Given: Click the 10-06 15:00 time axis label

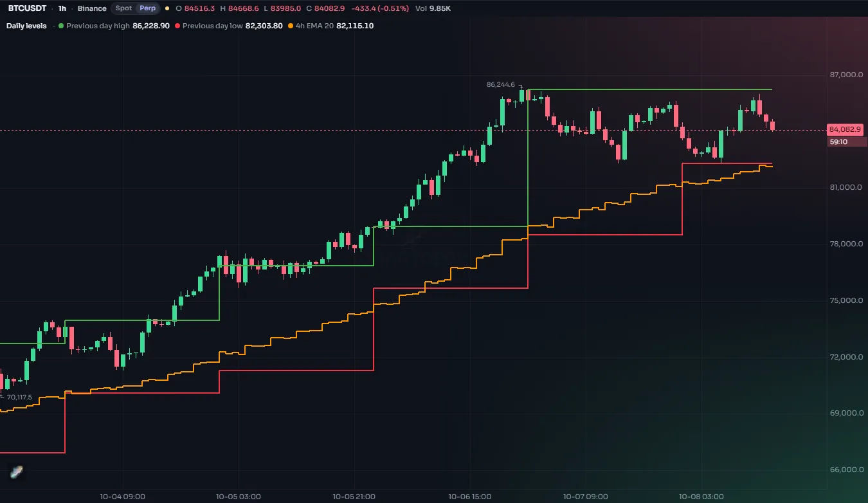Looking at the screenshot, I should (469, 497).
